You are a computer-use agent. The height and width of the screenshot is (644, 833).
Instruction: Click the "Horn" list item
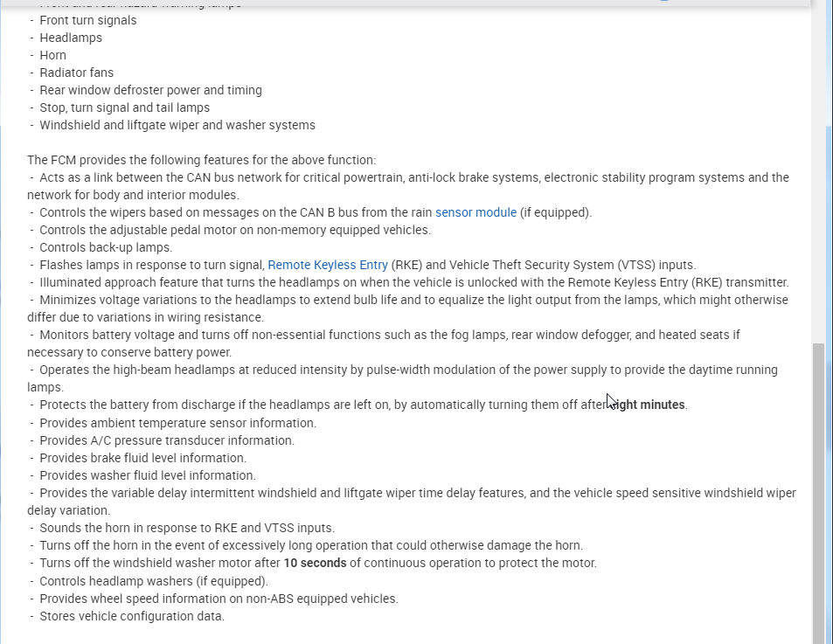click(x=52, y=55)
